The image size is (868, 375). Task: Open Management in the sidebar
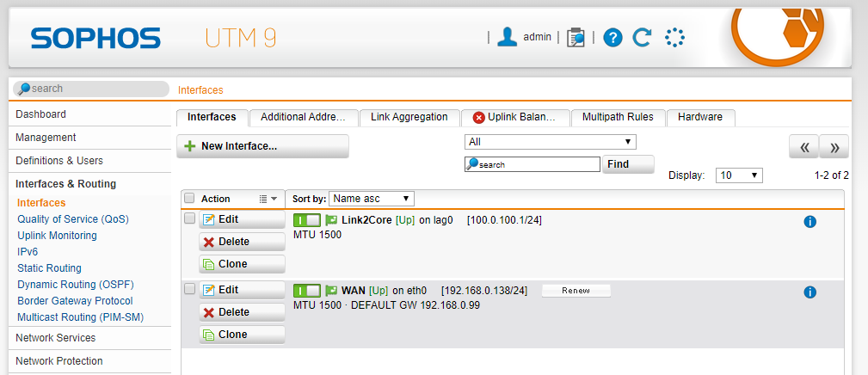[x=89, y=137]
